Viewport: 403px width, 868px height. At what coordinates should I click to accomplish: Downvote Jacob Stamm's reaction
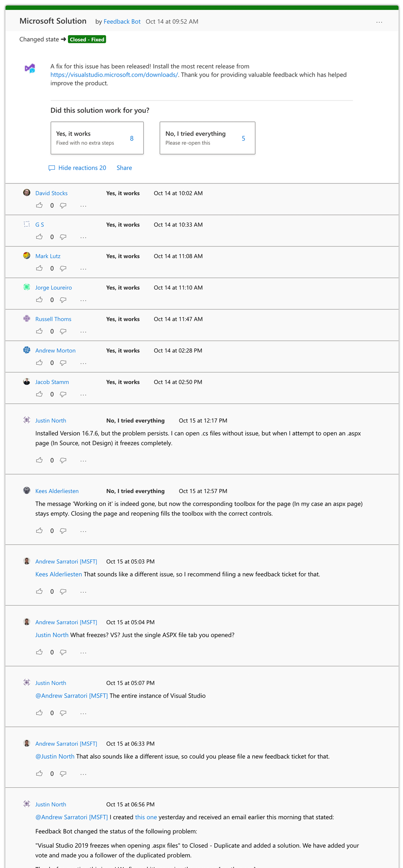tap(63, 394)
